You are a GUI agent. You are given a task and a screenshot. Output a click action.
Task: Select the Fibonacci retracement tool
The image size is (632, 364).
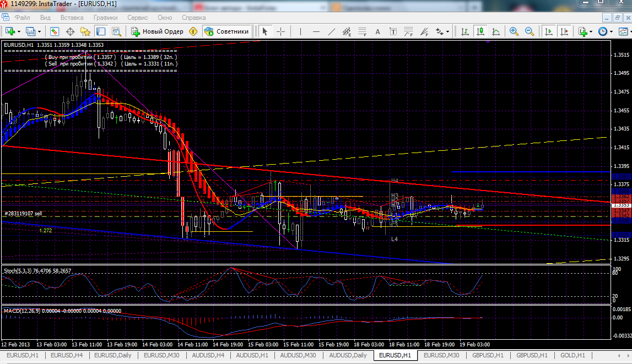click(363, 31)
